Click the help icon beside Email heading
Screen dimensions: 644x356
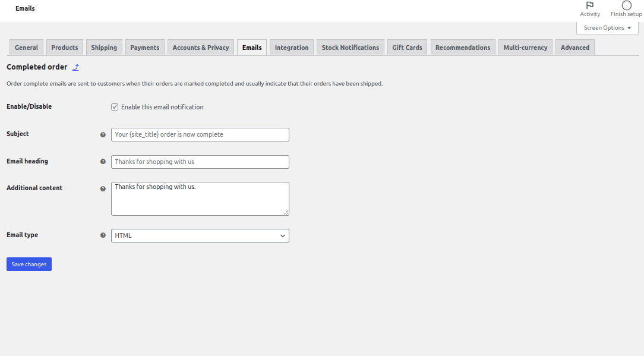pos(103,162)
